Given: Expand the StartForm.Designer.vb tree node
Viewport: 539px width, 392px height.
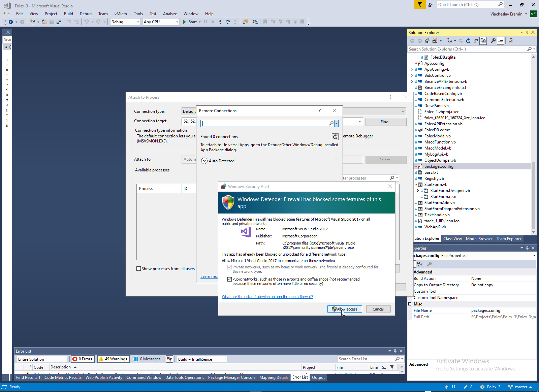Looking at the screenshot, I should [x=418, y=191].
